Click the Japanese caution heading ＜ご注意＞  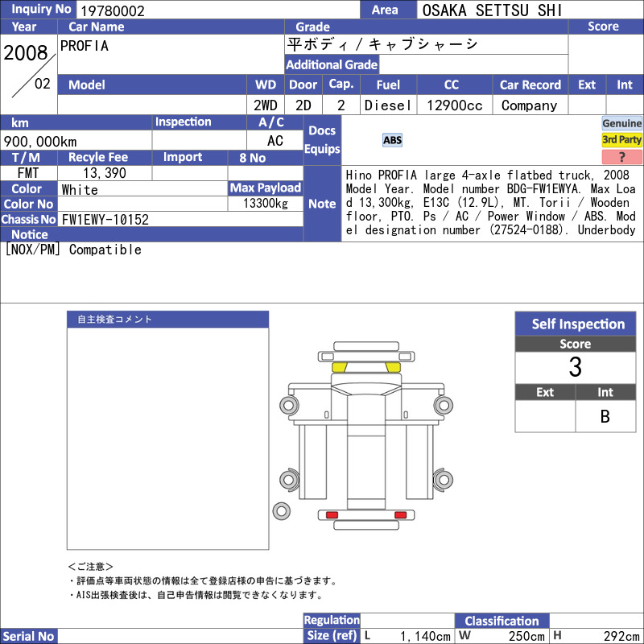(x=90, y=567)
